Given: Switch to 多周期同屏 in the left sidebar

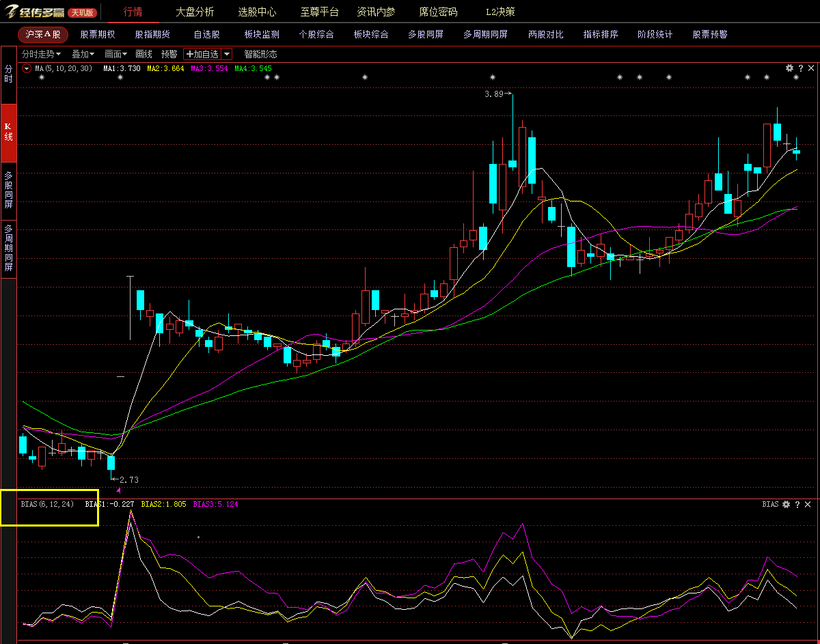Looking at the screenshot, I should click(x=8, y=248).
